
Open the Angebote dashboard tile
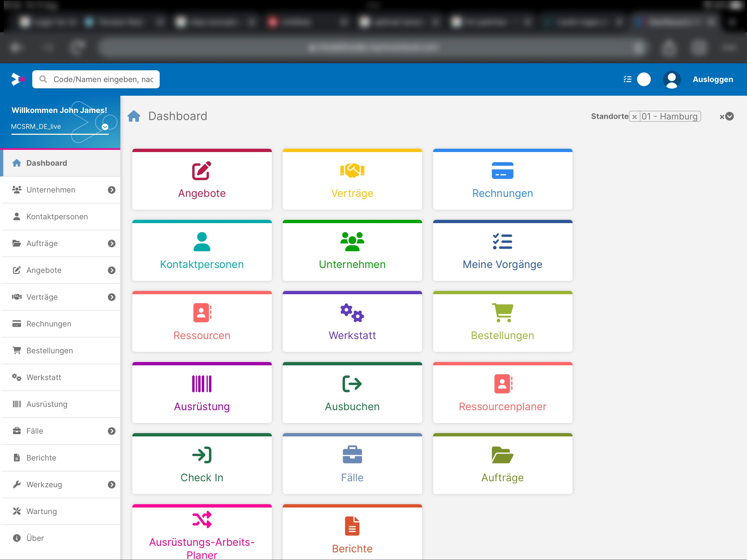(202, 180)
